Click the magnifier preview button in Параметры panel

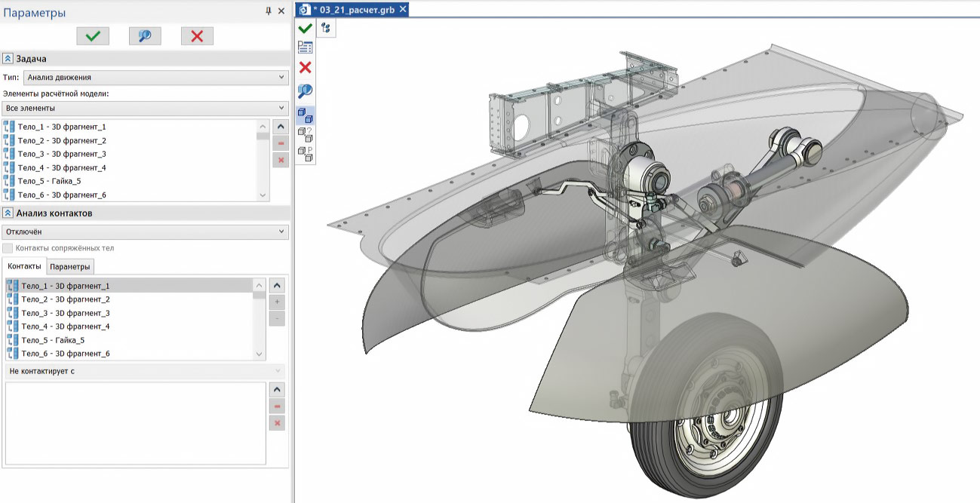coord(145,36)
